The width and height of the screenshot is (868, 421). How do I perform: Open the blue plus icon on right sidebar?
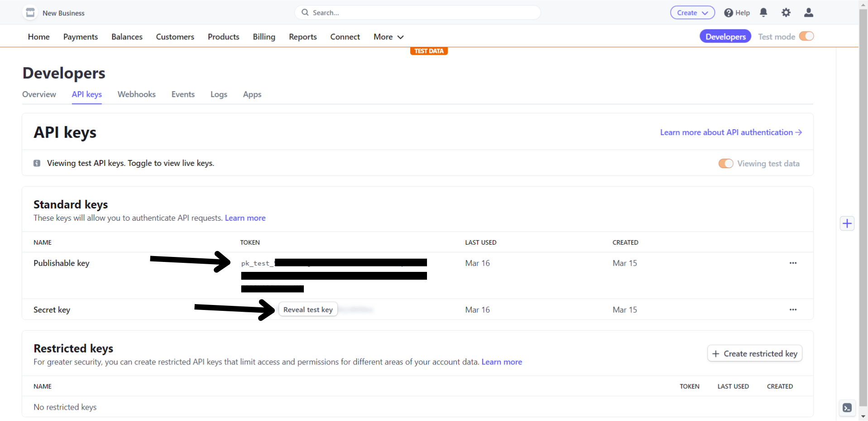[847, 223]
